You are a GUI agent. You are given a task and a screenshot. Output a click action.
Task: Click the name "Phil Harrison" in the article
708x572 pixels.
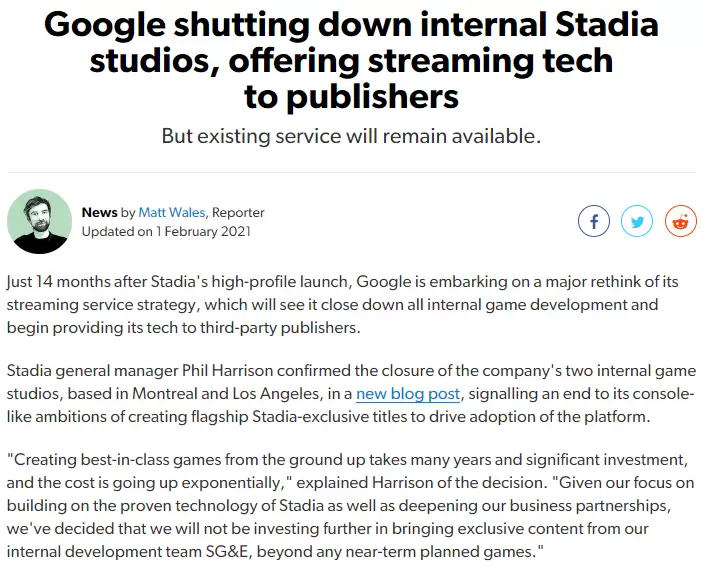(228, 371)
